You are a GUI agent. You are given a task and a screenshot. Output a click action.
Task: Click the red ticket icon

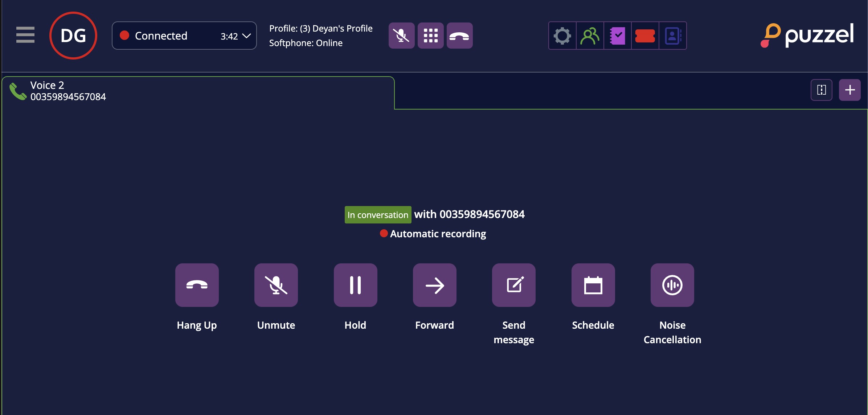(645, 36)
